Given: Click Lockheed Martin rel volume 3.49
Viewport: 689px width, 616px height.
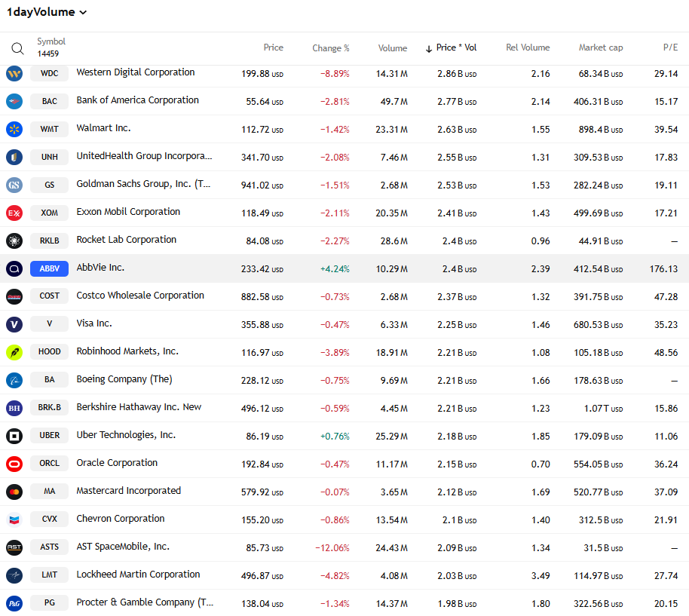Looking at the screenshot, I should (540, 576).
